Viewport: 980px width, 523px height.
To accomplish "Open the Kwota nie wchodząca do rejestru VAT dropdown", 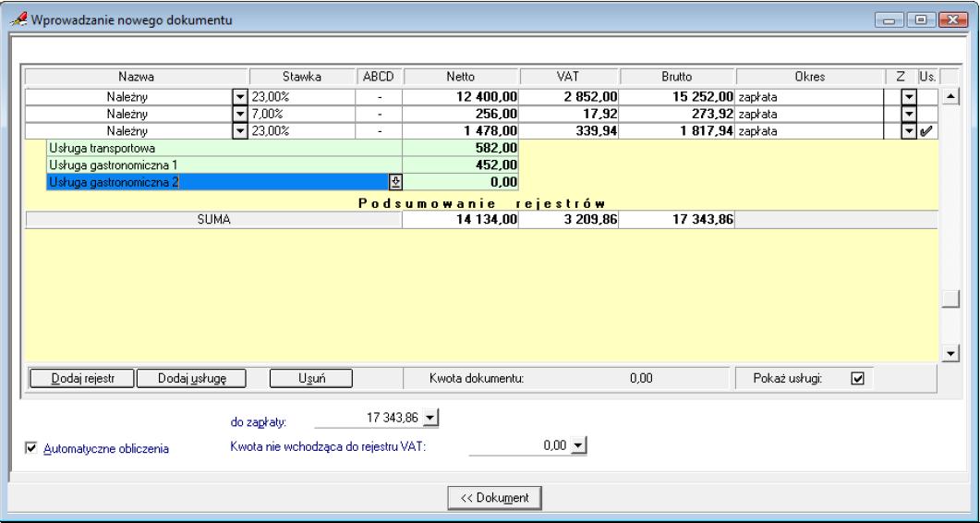I will point(579,446).
